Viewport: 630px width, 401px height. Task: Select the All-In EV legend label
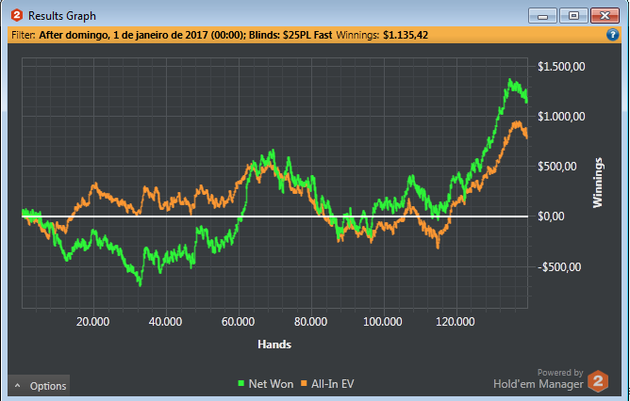pyautogui.click(x=333, y=384)
